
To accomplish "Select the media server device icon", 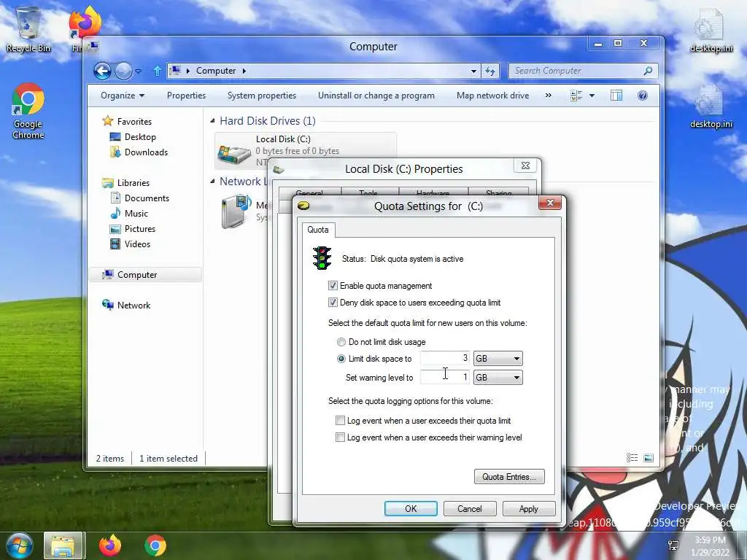I will click(236, 211).
